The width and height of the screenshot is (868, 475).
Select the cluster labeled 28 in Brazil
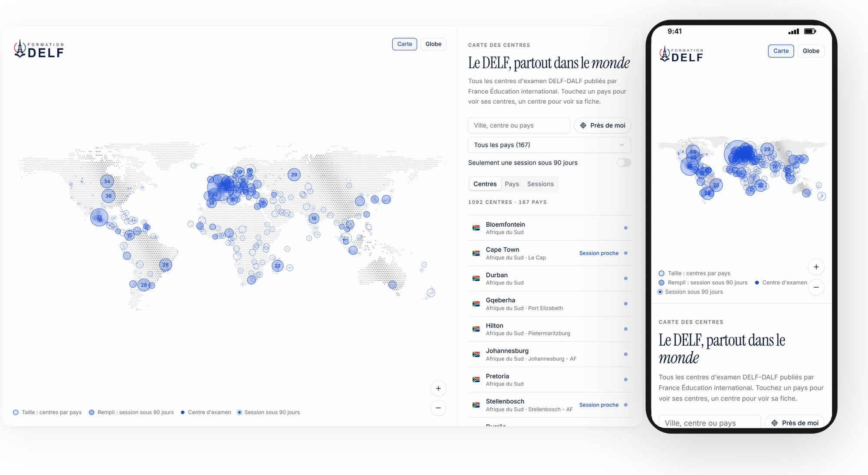[165, 265]
